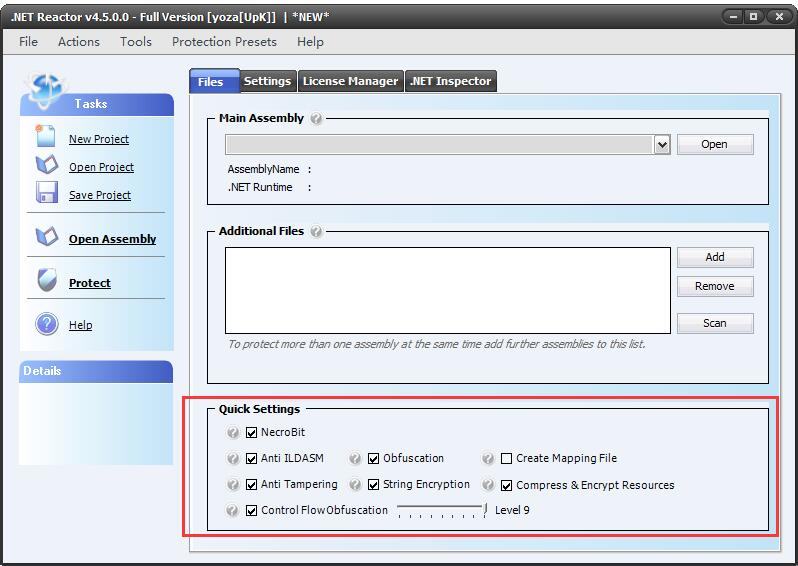
Task: Switch to the License Manager tab
Action: 351,81
